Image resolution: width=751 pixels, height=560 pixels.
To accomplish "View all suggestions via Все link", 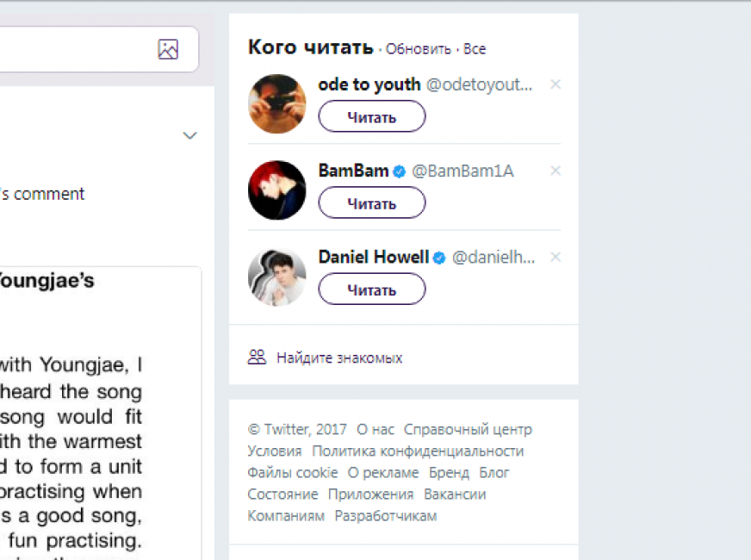I will pos(475,49).
